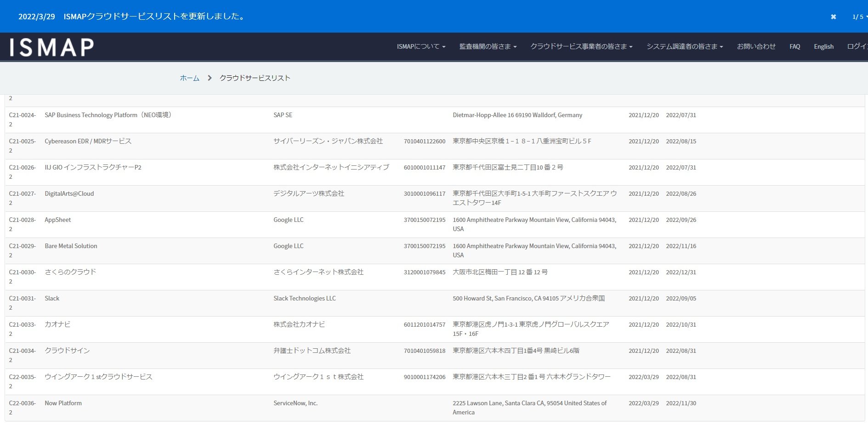
Task: Open the クラウドサービス事業者の皆さま dropdown
Action: [581, 46]
